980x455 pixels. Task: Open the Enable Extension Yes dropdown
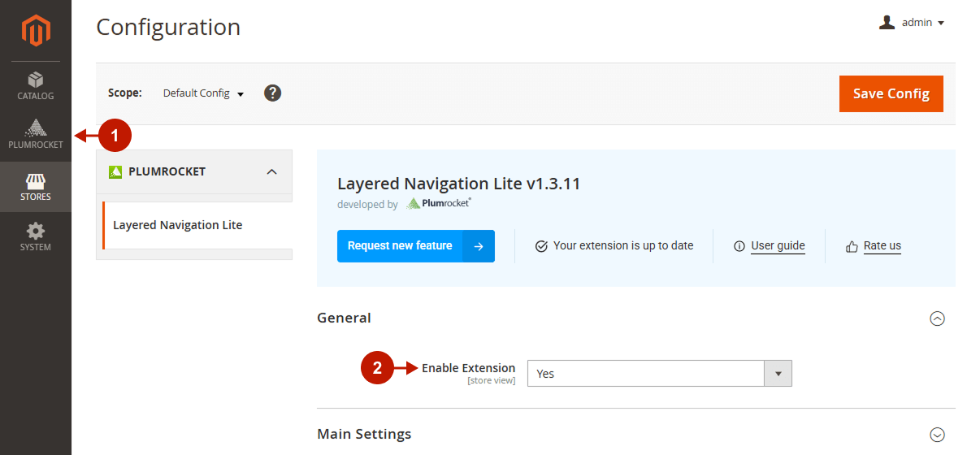point(659,374)
